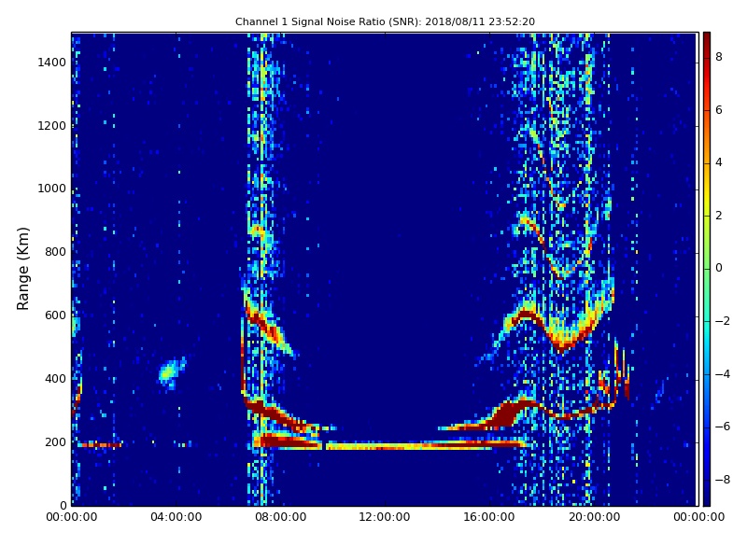Screen dimensions: 747x560
Task: Click y-axis tick label 600
Action: pyautogui.click(x=55, y=315)
